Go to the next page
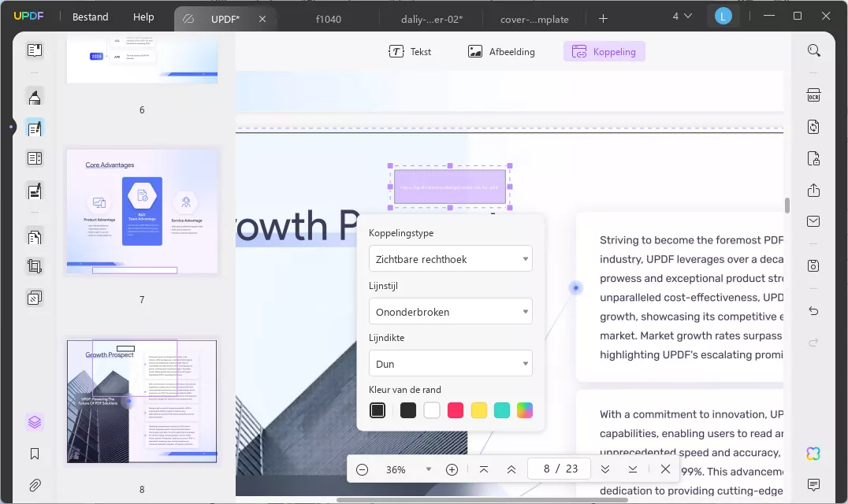The height and width of the screenshot is (504, 848). [x=605, y=469]
